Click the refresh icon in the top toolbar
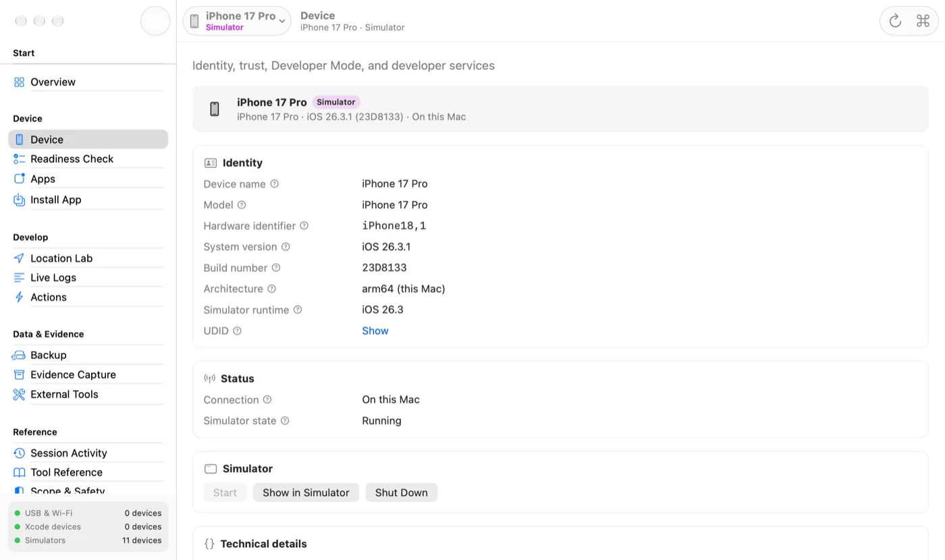The height and width of the screenshot is (560, 945). click(x=895, y=21)
